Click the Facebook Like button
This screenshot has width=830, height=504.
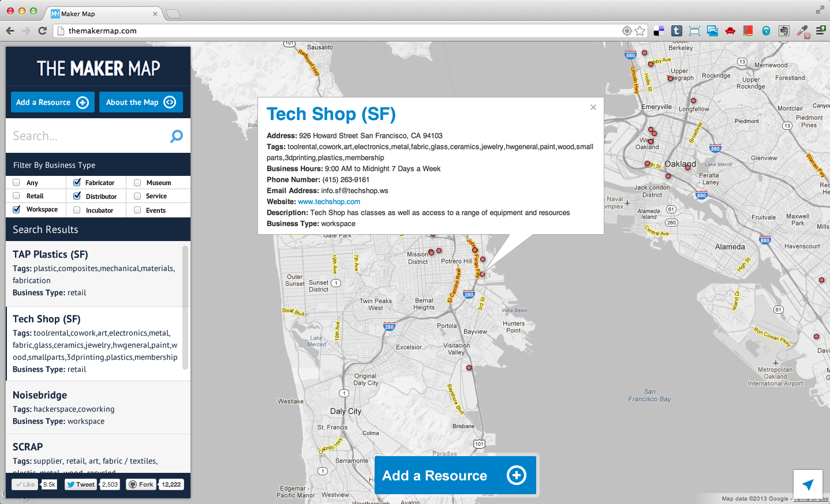coord(25,484)
